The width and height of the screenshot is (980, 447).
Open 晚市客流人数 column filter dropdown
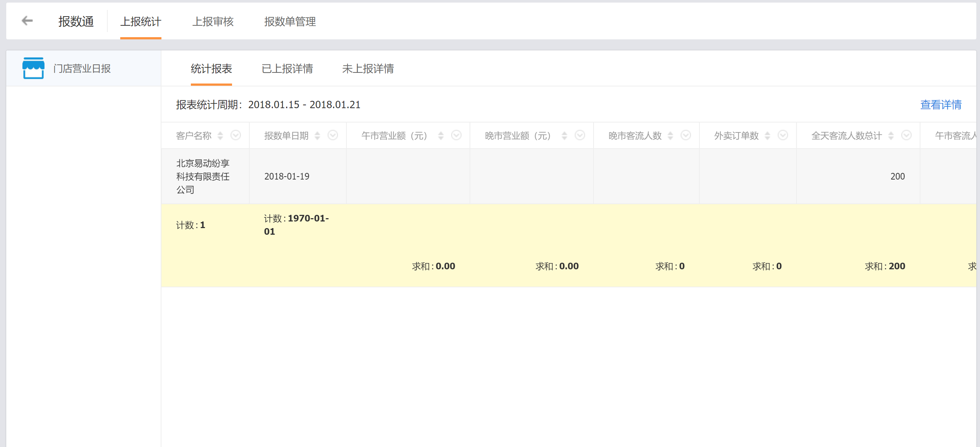pos(685,135)
